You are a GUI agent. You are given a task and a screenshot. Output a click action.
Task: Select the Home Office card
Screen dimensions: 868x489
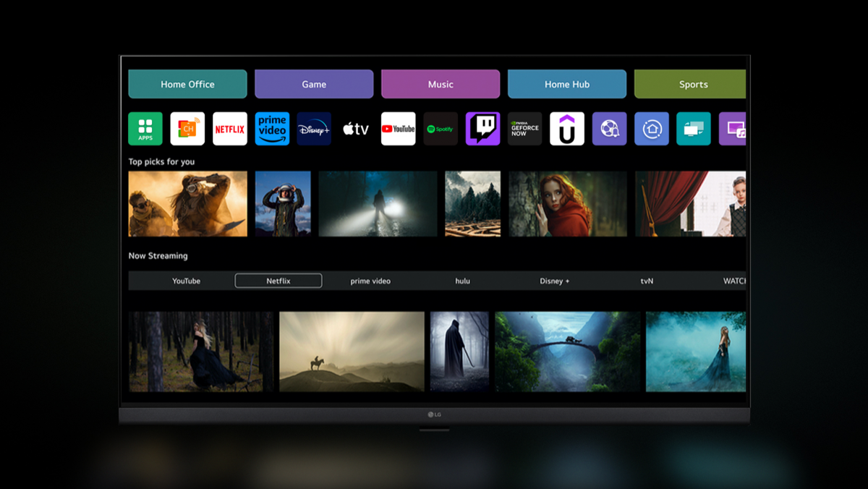187,84
